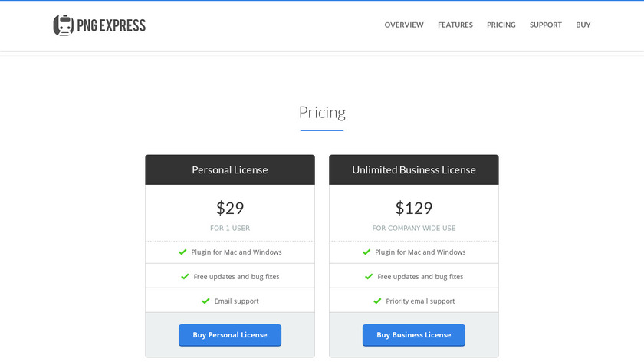
Task: Click the $29 price text
Action: tap(230, 208)
